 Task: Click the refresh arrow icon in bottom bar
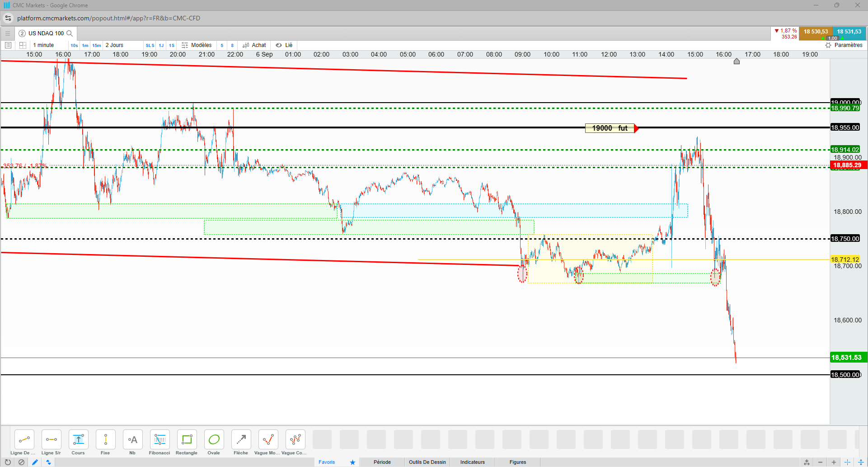click(8, 462)
